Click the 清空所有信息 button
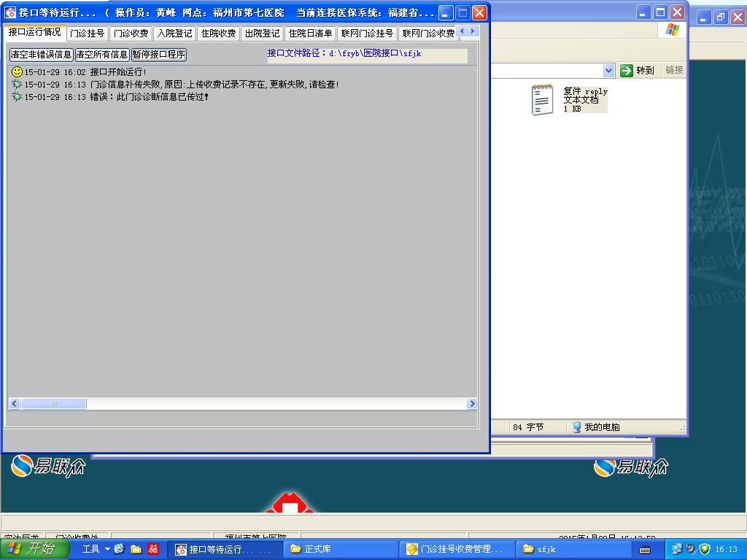 [102, 55]
